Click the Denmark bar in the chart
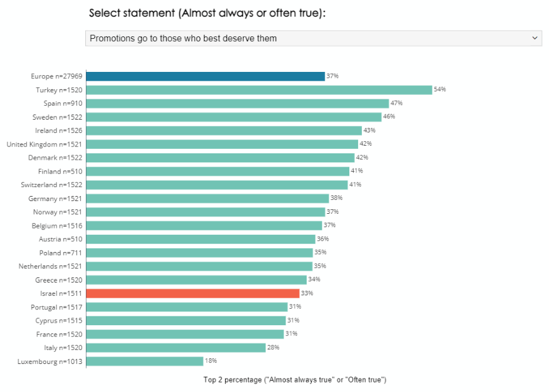This screenshot has height=392, width=549. click(220, 158)
